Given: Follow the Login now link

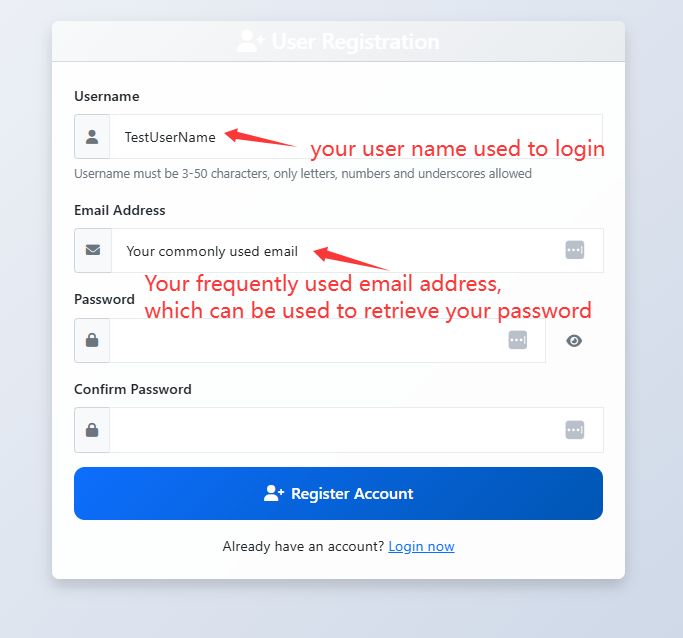Looking at the screenshot, I should (x=421, y=547).
